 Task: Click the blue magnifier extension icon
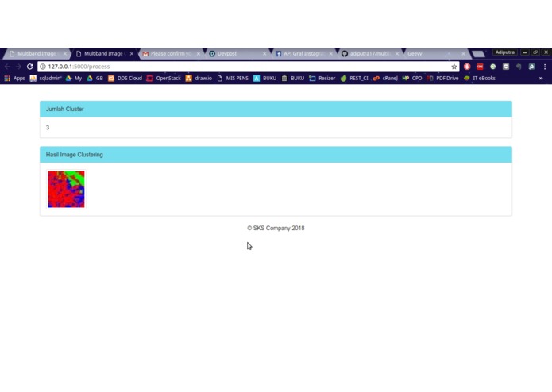(x=531, y=67)
